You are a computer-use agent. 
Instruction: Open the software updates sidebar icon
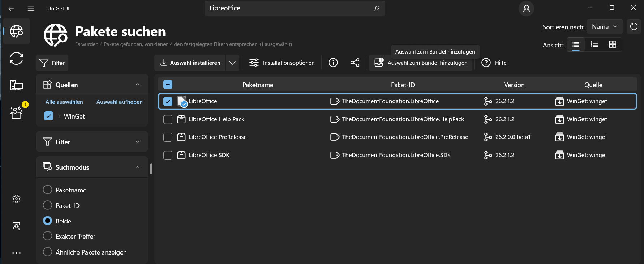click(x=16, y=58)
